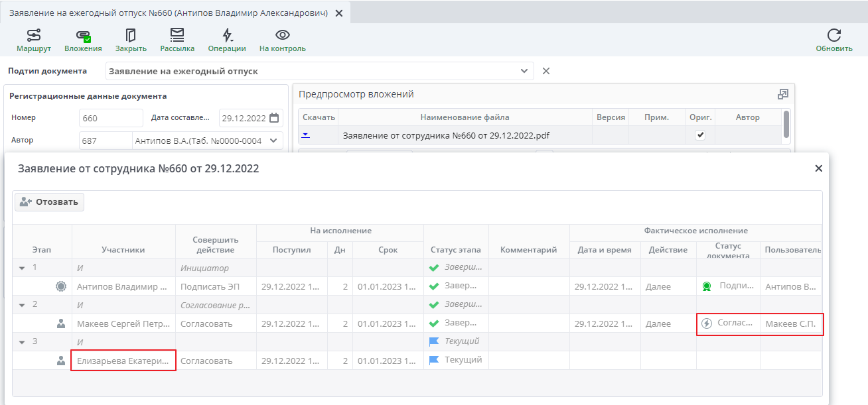This screenshot has height=405, width=868.
Task: Open the Рассылка mailing icon
Action: 177,36
